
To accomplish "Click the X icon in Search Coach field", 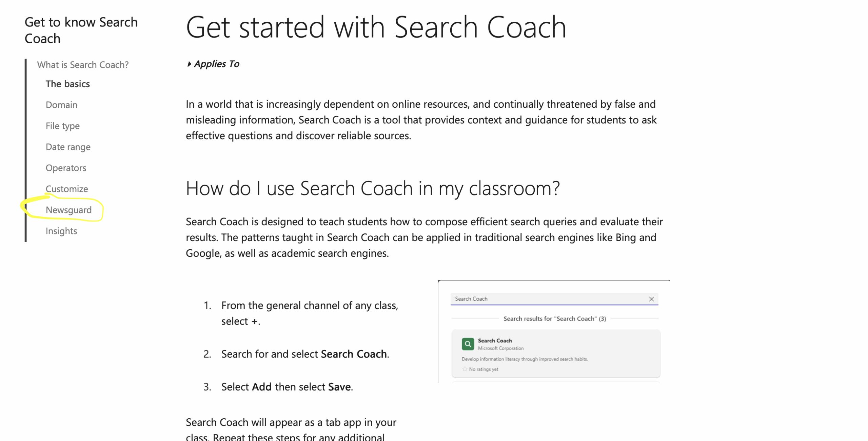I will coord(651,299).
